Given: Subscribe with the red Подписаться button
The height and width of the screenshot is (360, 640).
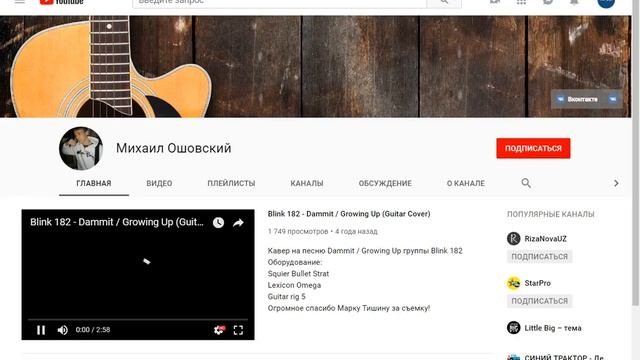Looking at the screenshot, I should [x=533, y=148].
